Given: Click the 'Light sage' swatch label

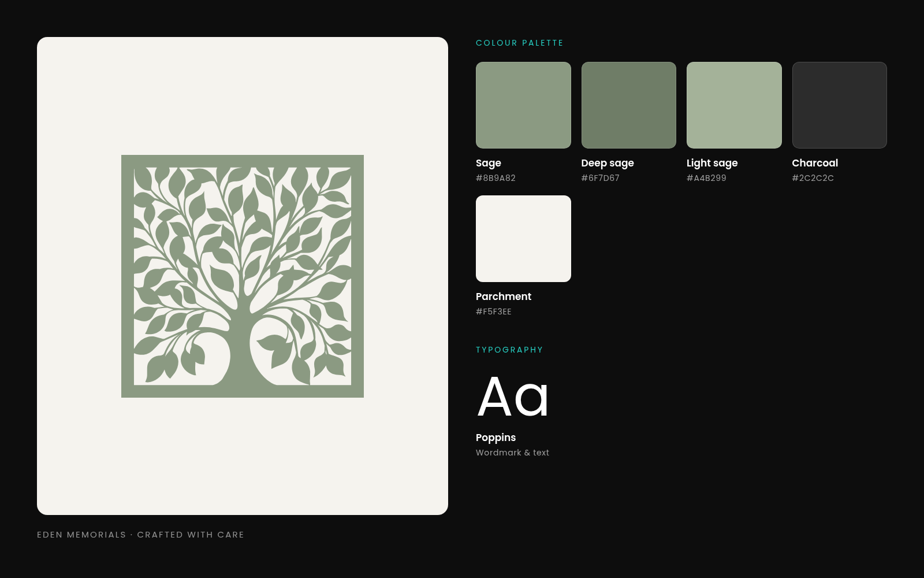Looking at the screenshot, I should click(712, 163).
